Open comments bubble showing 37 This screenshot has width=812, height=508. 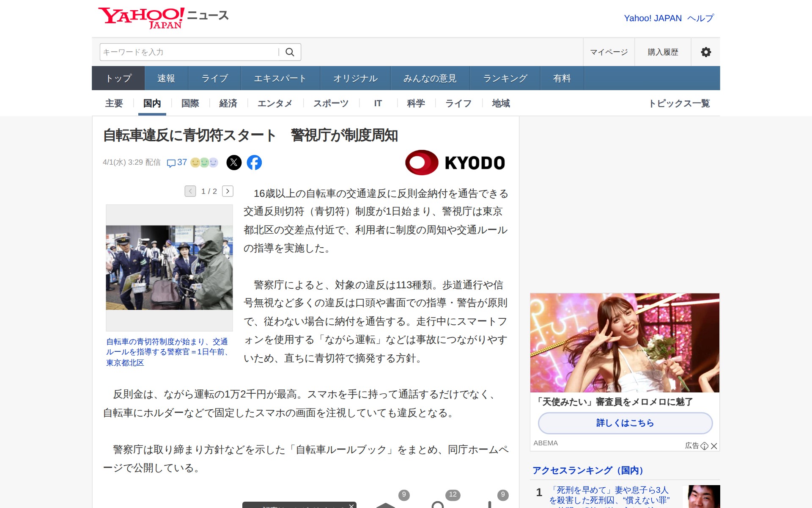pyautogui.click(x=177, y=163)
